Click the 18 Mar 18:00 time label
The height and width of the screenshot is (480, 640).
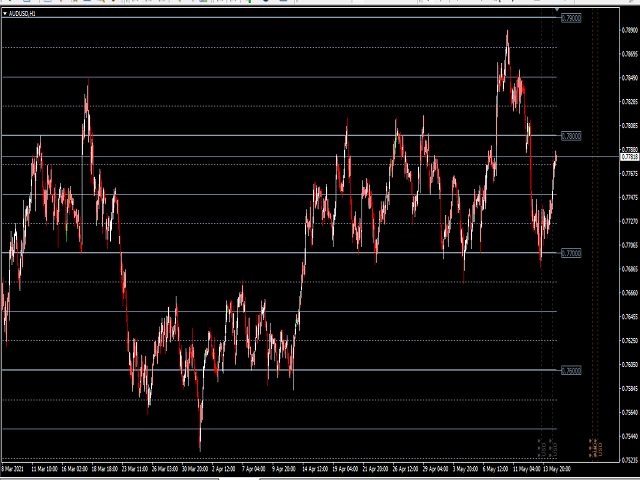[x=104, y=469]
